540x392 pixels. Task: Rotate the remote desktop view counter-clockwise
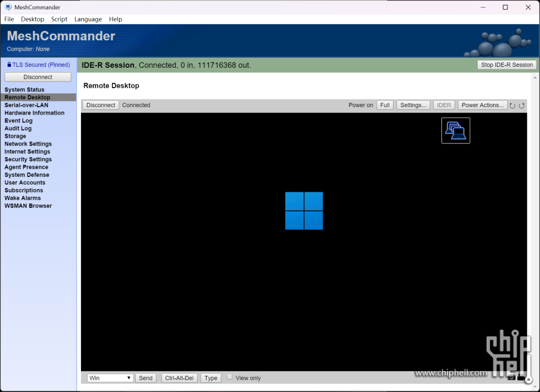click(x=512, y=106)
